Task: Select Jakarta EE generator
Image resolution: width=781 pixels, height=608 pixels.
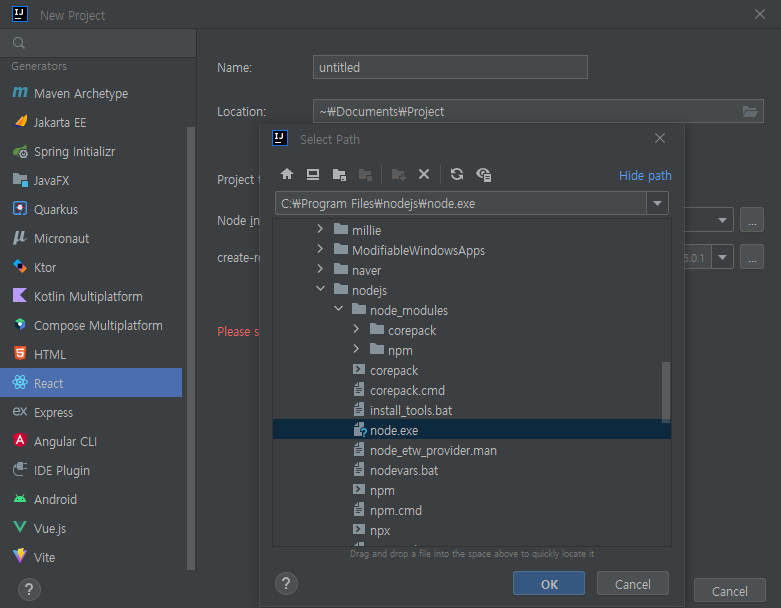Action: (91, 122)
